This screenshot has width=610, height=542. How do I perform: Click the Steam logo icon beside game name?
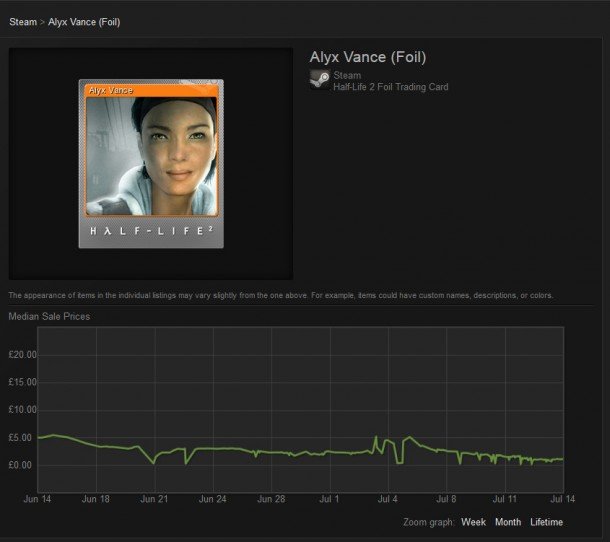pos(320,79)
